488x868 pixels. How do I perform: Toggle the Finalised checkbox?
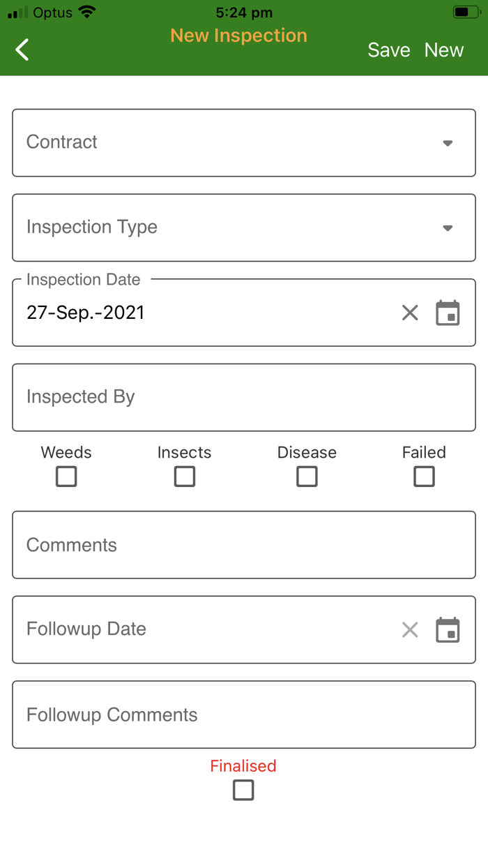coord(243,790)
